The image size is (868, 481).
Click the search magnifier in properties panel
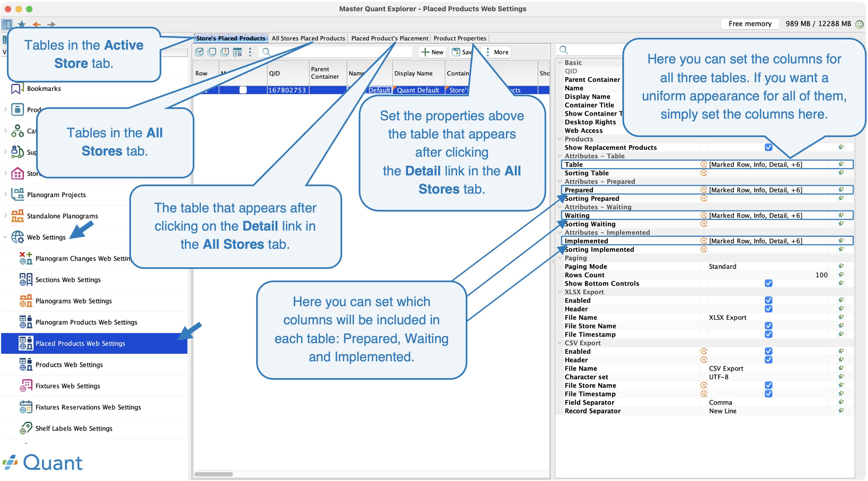click(564, 50)
